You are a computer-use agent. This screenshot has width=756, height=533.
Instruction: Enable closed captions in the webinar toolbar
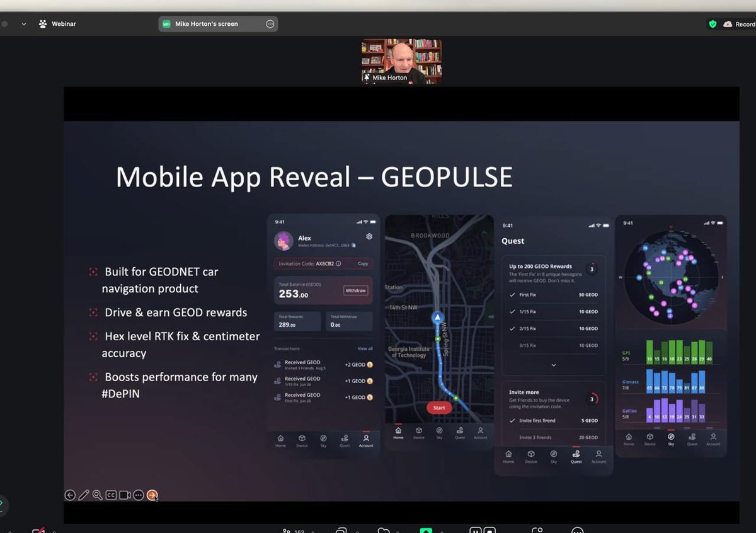pyautogui.click(x=112, y=495)
